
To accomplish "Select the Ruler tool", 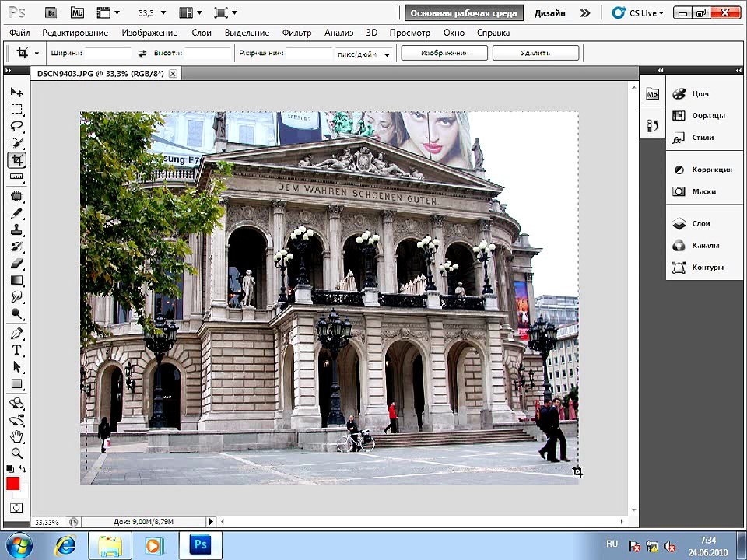I will point(16,177).
